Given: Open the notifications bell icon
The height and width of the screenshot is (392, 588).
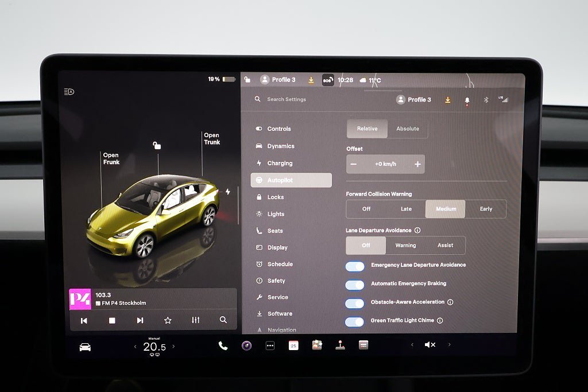Looking at the screenshot, I should click(x=467, y=100).
